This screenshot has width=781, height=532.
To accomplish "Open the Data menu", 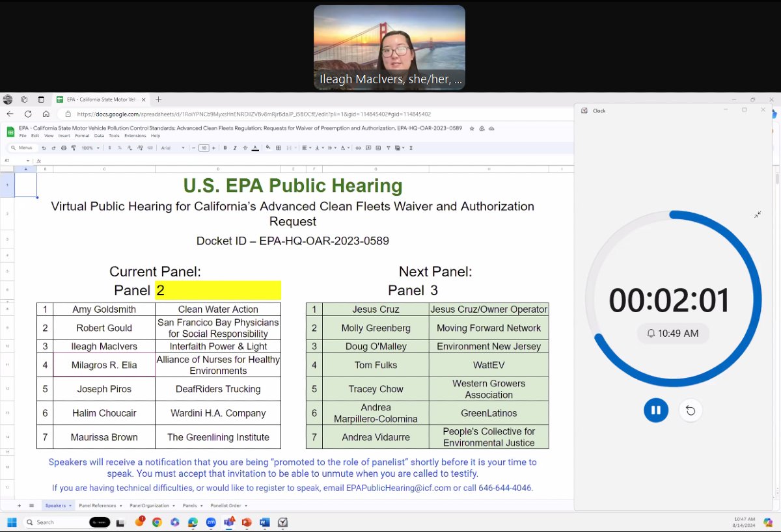I will pos(99,136).
